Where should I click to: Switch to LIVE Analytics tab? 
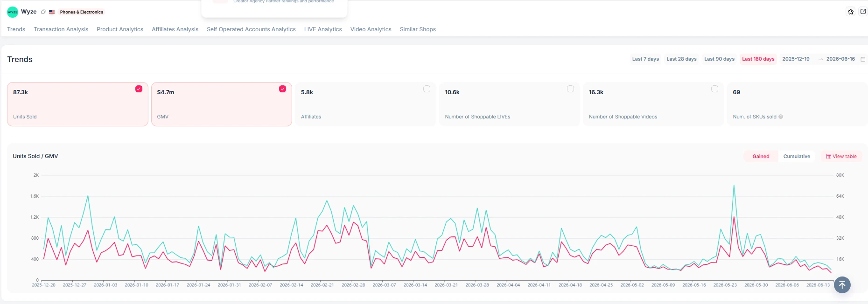[323, 29]
